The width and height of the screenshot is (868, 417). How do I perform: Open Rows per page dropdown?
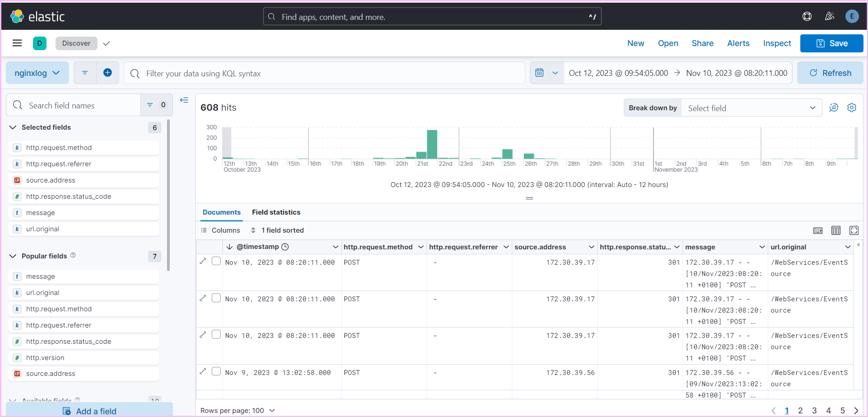click(x=237, y=411)
